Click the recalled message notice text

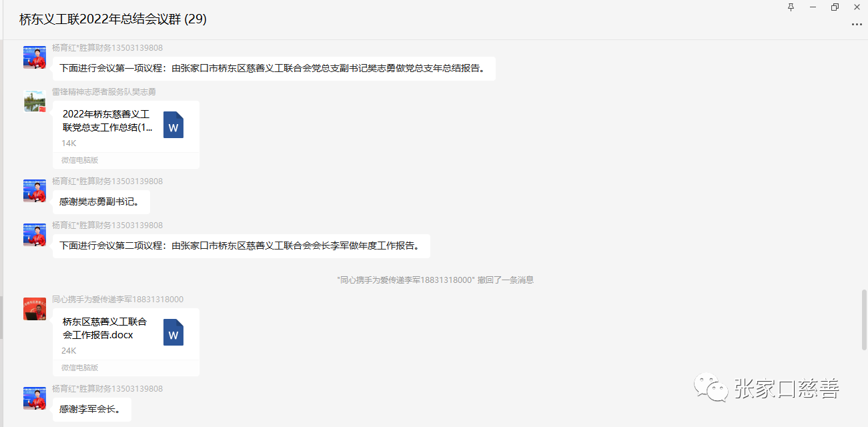pyautogui.click(x=435, y=280)
